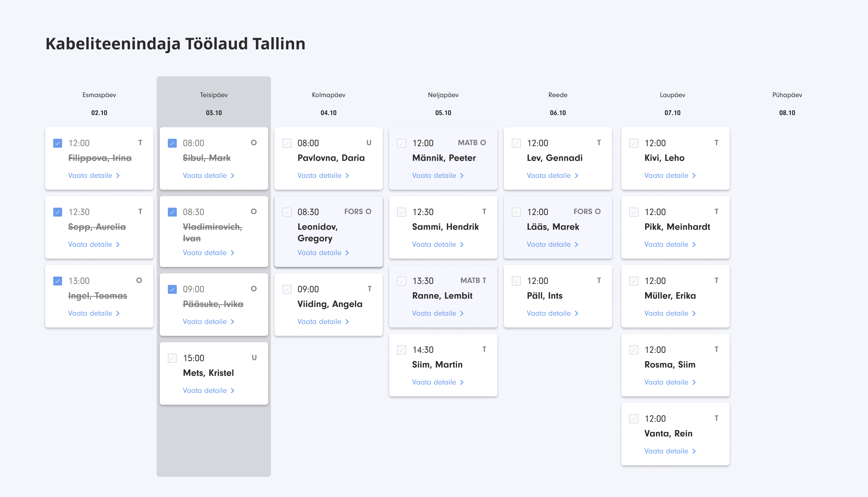Check the checkbox for Viiding, Angela
The width and height of the screenshot is (868, 497).
[x=287, y=289]
